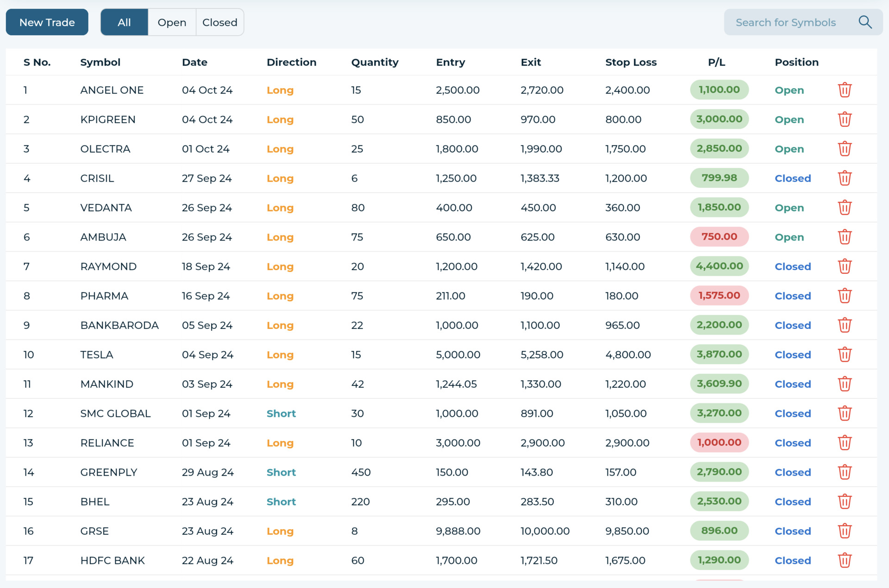Click the Quantity column header

[375, 62]
